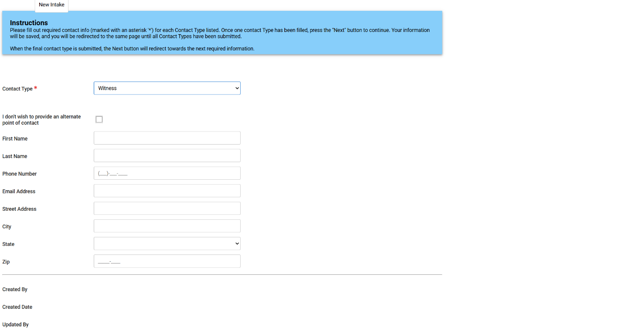Expand the State dropdown list
Image resolution: width=644 pixels, height=336 pixels.
coord(167,244)
